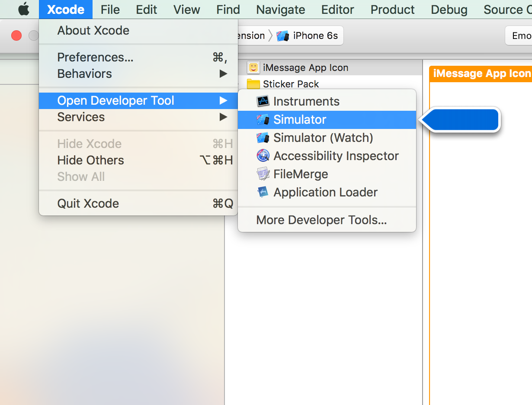Open the File menu
532x405 pixels.
(x=110, y=9)
